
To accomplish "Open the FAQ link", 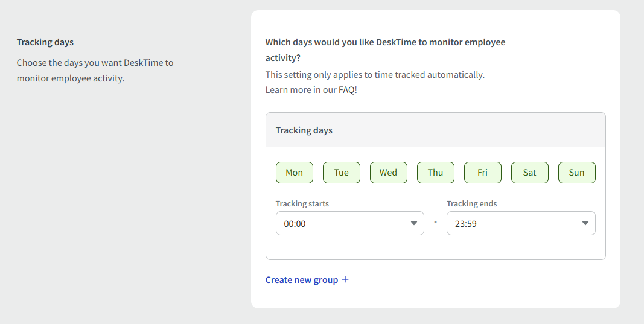I will [346, 90].
